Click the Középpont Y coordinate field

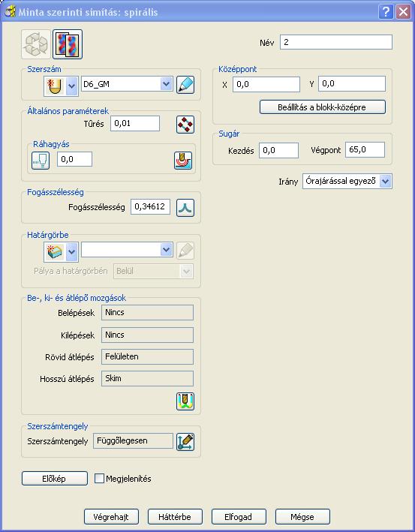(x=352, y=84)
